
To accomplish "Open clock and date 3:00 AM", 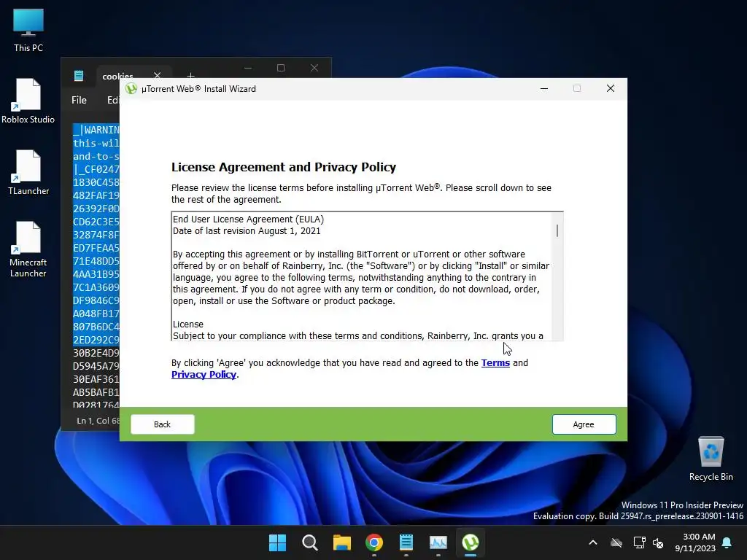I will pos(695,542).
